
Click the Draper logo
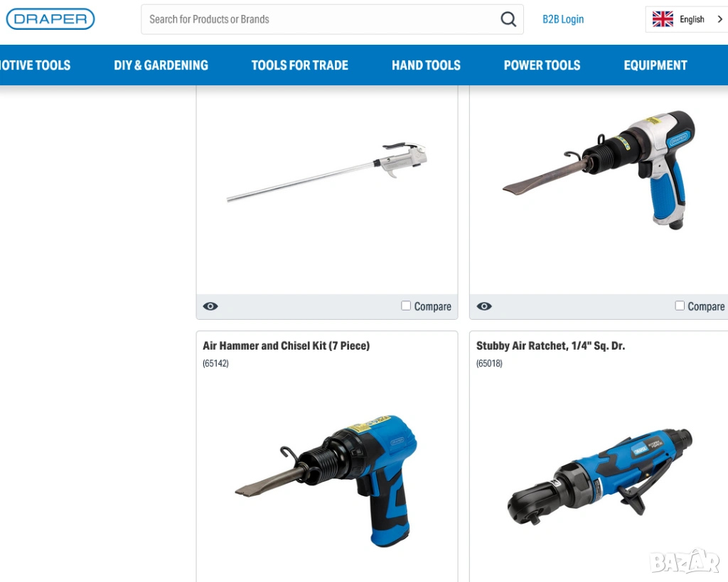(50, 19)
